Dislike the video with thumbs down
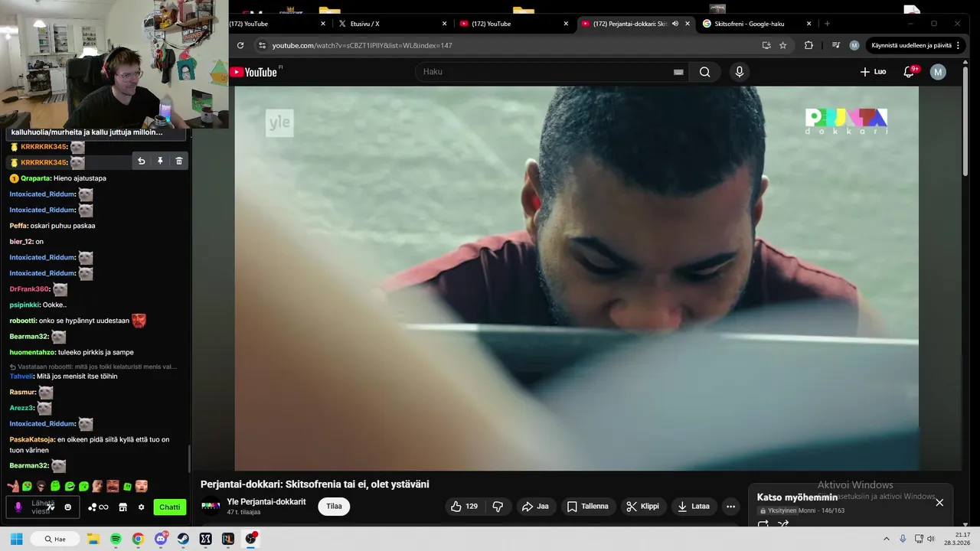980x551 pixels. point(498,507)
